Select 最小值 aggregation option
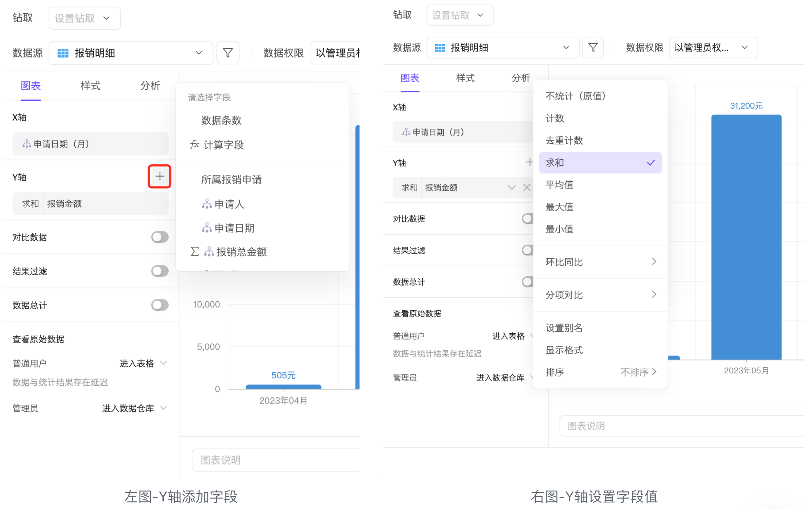Screen dimensions: 812x509 click(x=600, y=229)
